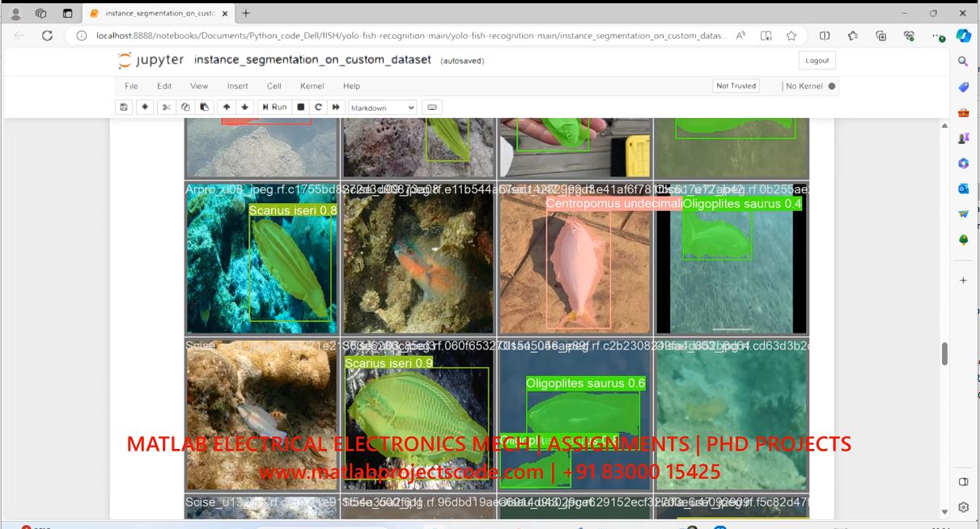Open Browser essentials heart icon
The height and width of the screenshot is (529, 980).
tap(910, 36)
